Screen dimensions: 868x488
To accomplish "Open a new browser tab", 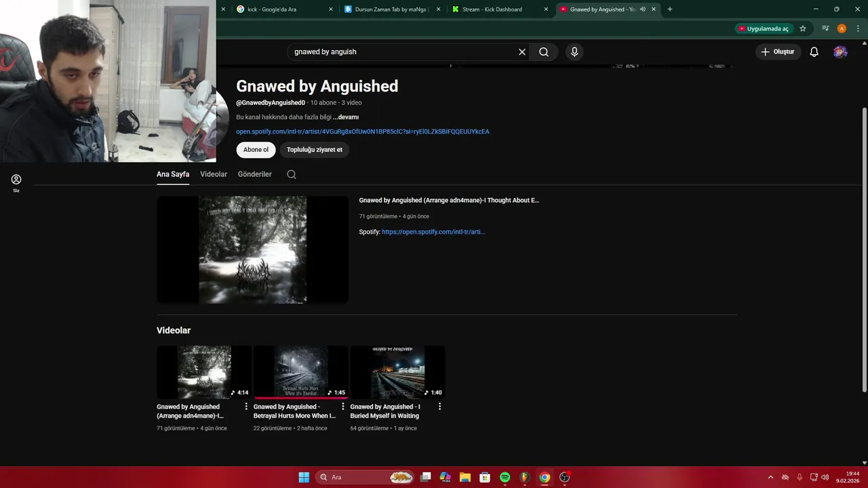I will click(670, 9).
